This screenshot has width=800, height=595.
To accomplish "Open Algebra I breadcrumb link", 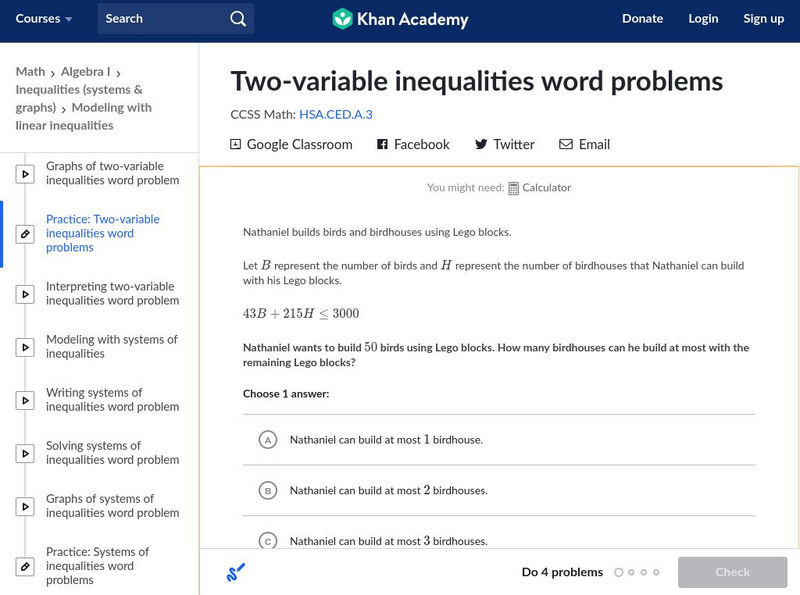I will tap(85, 72).
